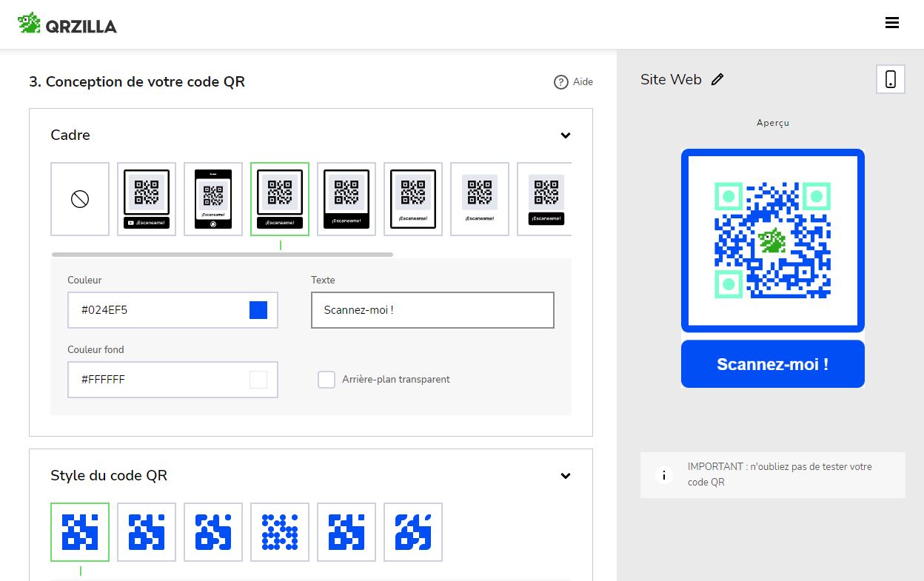The height and width of the screenshot is (581, 924).
Task: Select the rounded QR code style
Action: click(213, 532)
